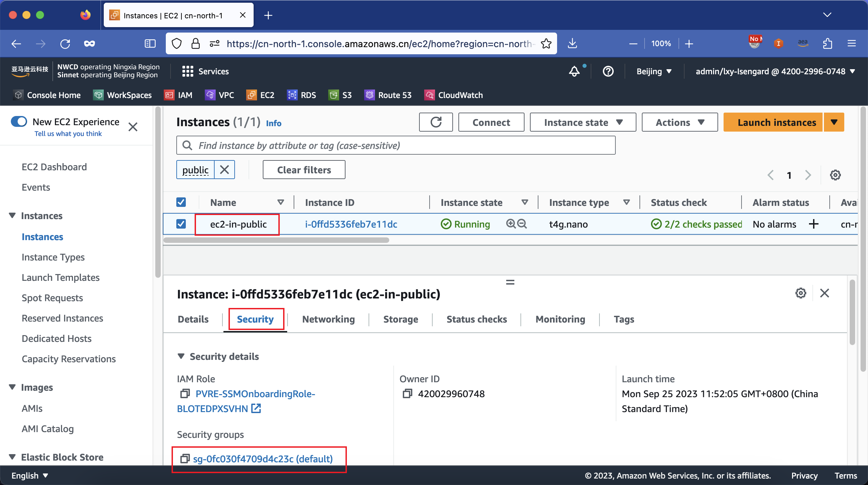The width and height of the screenshot is (868, 485).
Task: Bookmark this page with the star icon
Action: pyautogui.click(x=546, y=43)
